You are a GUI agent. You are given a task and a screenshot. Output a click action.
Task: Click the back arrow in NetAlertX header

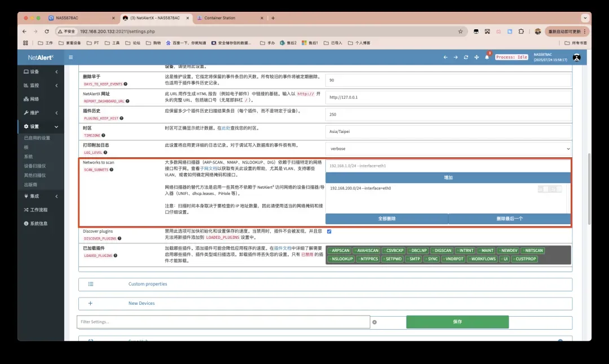[445, 57]
